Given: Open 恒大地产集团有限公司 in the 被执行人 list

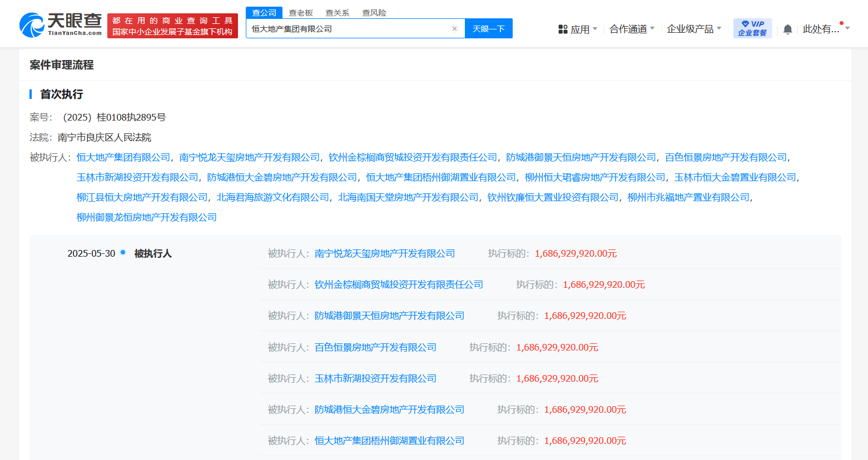Looking at the screenshot, I should pos(123,157).
